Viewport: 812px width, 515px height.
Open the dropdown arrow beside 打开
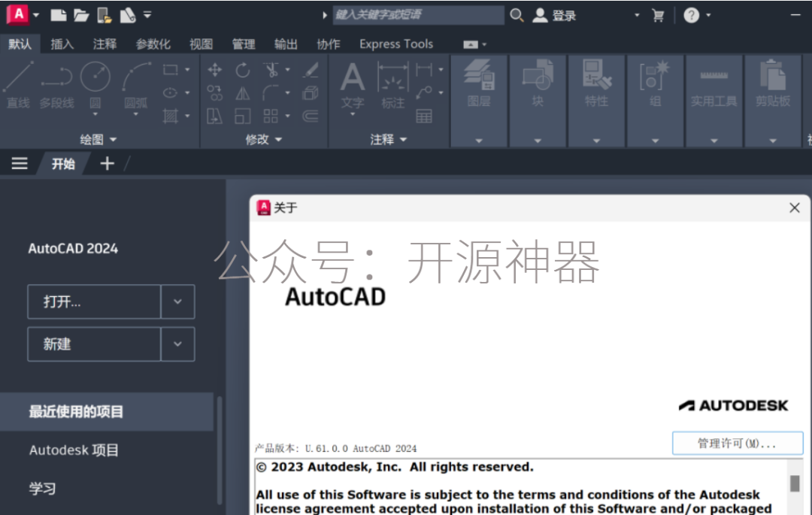click(x=177, y=301)
